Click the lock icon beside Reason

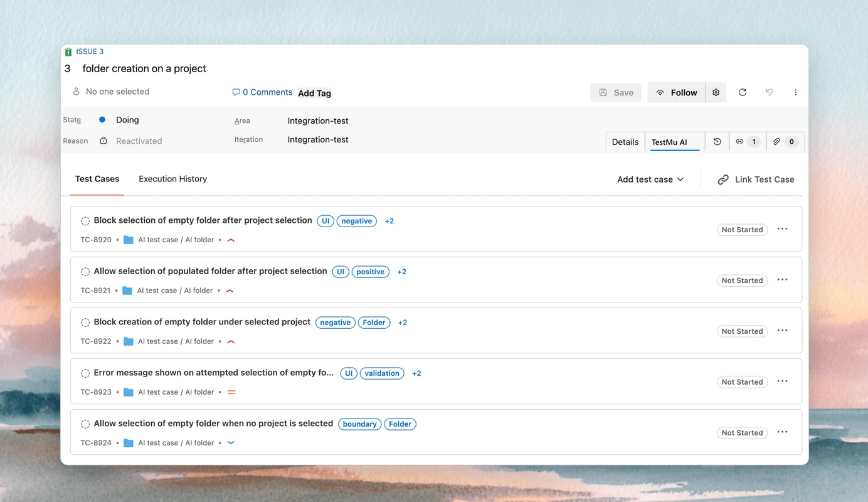point(103,141)
